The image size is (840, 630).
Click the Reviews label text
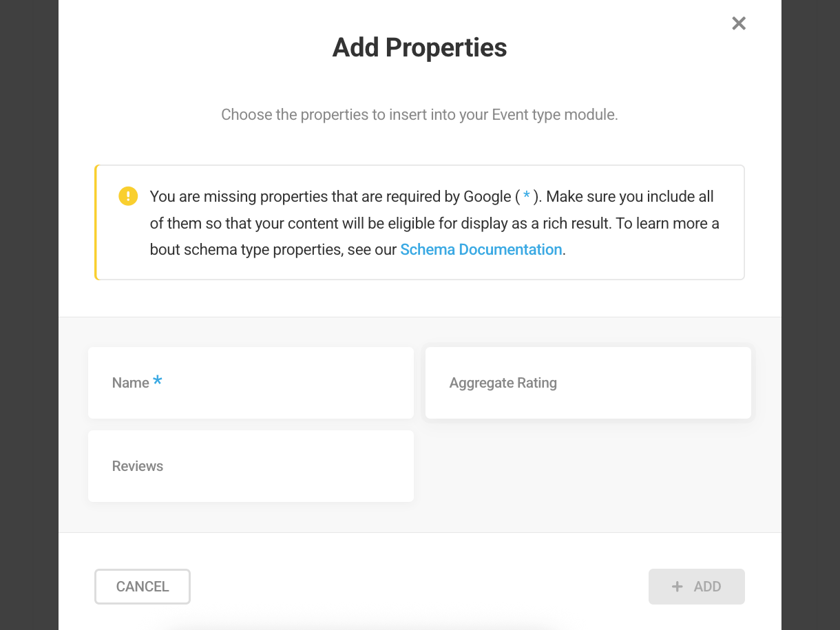tap(137, 466)
